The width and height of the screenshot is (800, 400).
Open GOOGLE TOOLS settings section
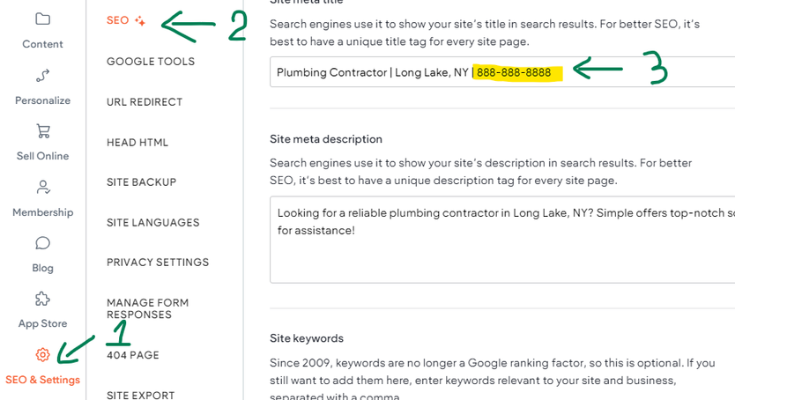(151, 61)
